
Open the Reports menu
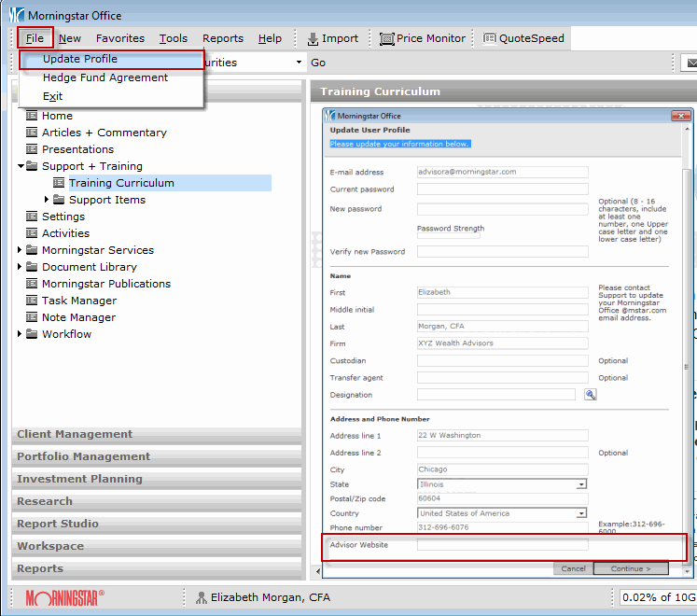[223, 38]
